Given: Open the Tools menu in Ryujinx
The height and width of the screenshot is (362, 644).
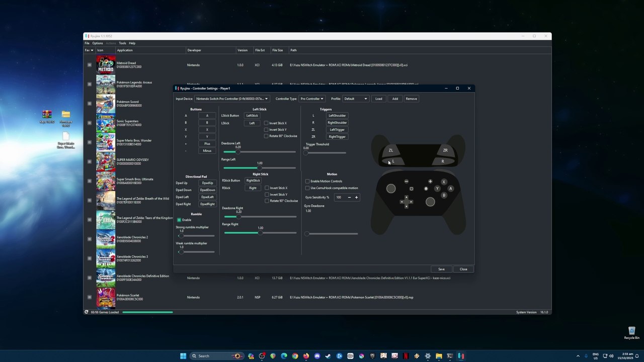Looking at the screenshot, I should [122, 43].
